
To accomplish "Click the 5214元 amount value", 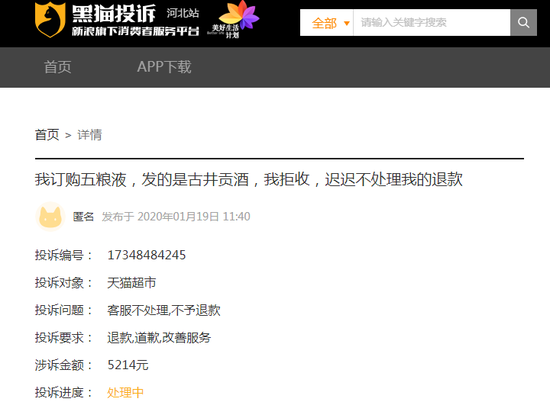I will 128,365.
